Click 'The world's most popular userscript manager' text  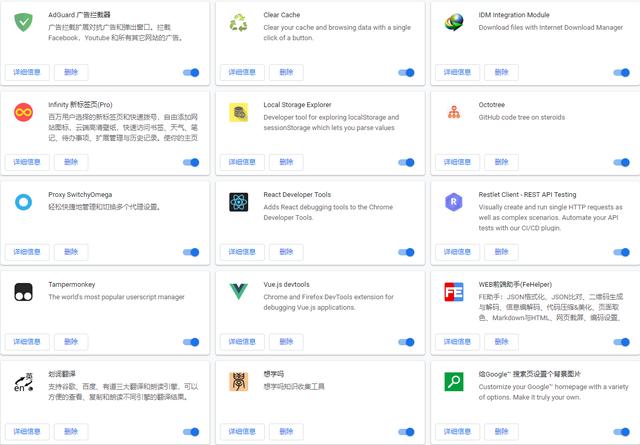pos(116,297)
